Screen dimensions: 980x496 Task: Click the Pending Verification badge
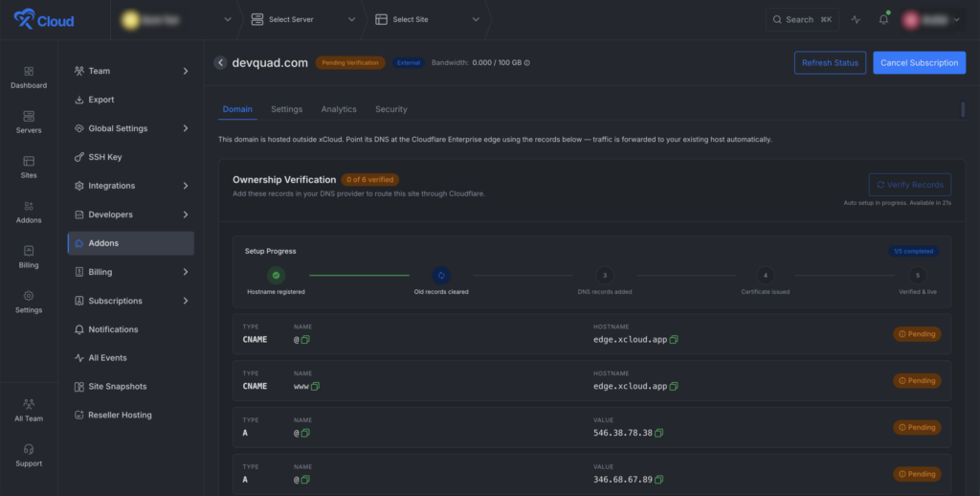click(x=350, y=62)
